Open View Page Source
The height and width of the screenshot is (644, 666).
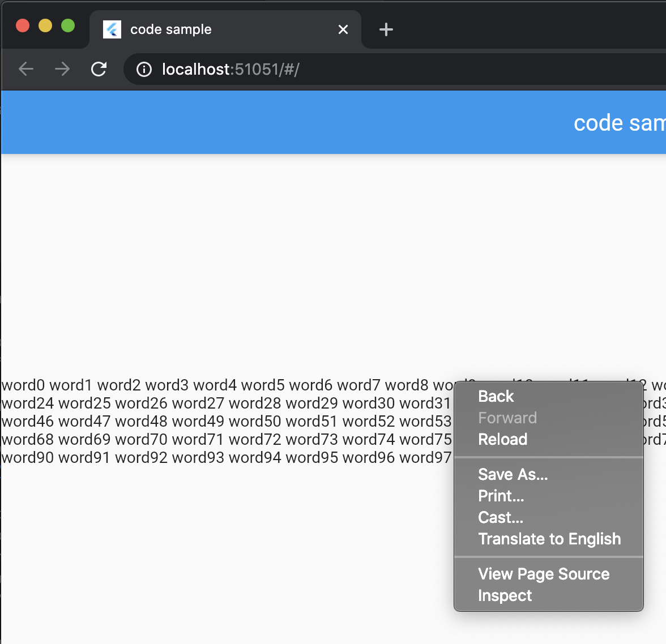tap(544, 574)
